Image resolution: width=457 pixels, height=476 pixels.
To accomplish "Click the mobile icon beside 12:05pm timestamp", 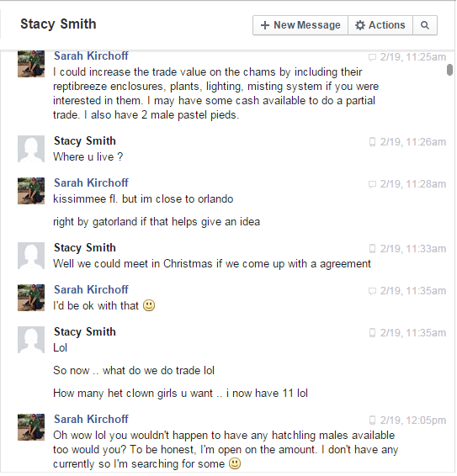I will point(372,420).
